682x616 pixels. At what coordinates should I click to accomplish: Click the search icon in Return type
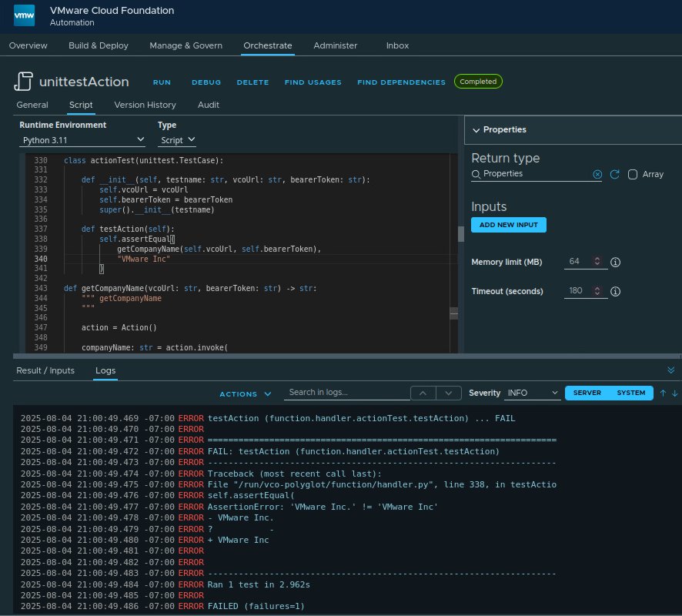coord(476,174)
